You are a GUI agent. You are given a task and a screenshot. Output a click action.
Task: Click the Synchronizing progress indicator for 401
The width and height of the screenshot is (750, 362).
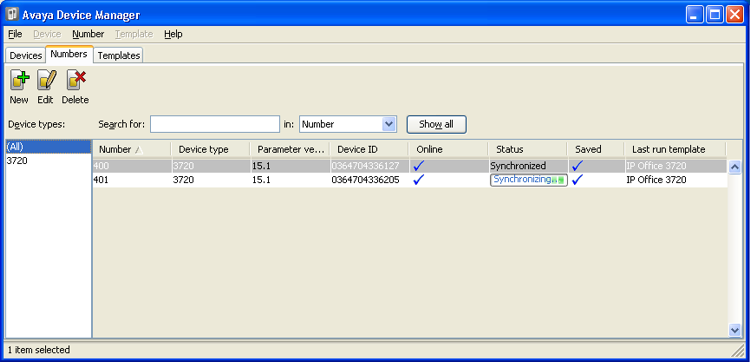[x=529, y=180]
